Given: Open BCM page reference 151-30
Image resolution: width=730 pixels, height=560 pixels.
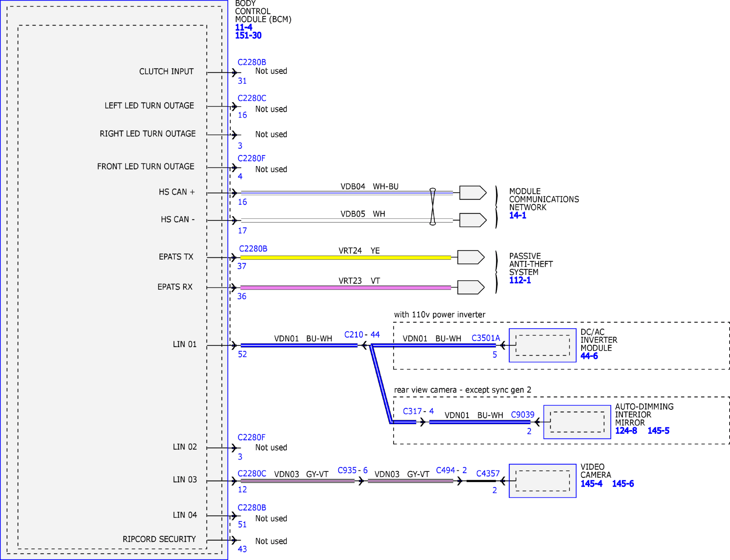Looking at the screenshot, I should tap(248, 35).
